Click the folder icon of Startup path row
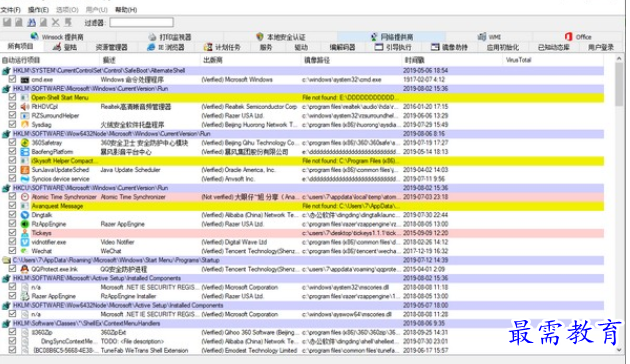The image size is (630, 364). click(x=6, y=260)
